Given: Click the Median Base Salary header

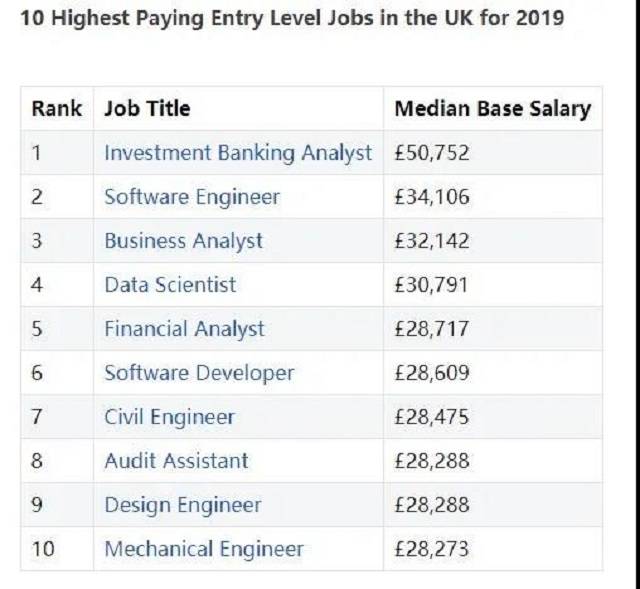Looking at the screenshot, I should pyautogui.click(x=493, y=109).
